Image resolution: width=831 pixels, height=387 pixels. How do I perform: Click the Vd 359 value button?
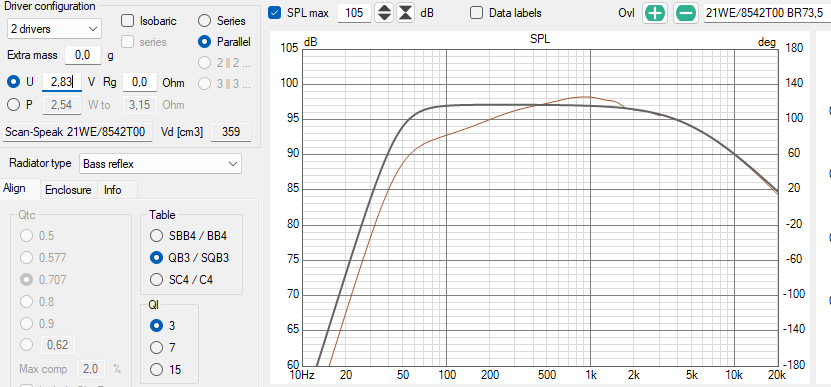(231, 132)
